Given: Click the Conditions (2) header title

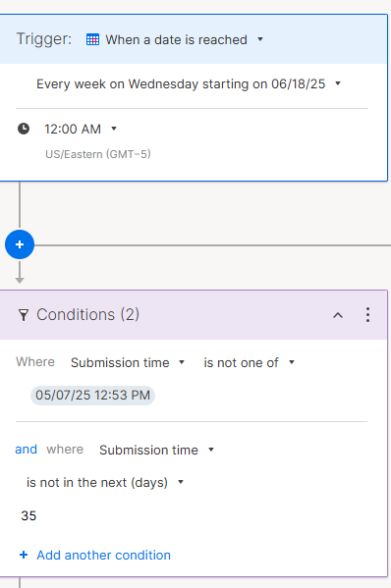Looking at the screenshot, I should coord(87,315).
